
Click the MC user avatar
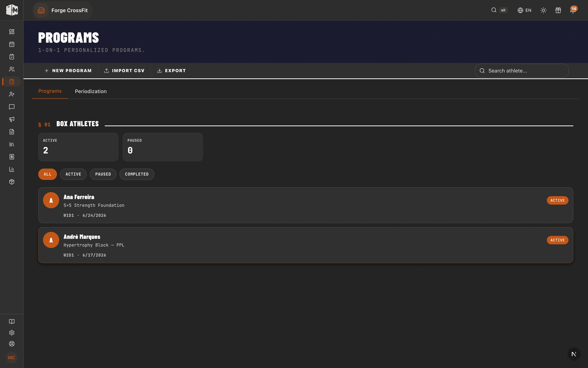(x=12, y=358)
